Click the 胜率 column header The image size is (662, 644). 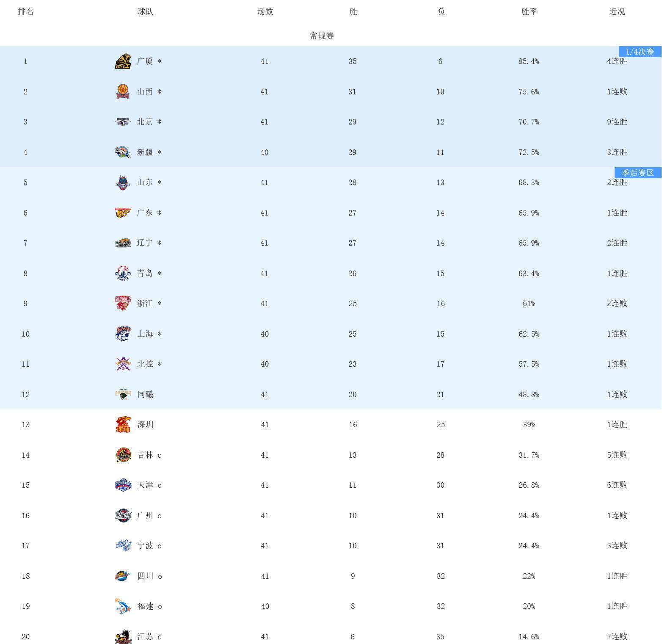click(529, 12)
